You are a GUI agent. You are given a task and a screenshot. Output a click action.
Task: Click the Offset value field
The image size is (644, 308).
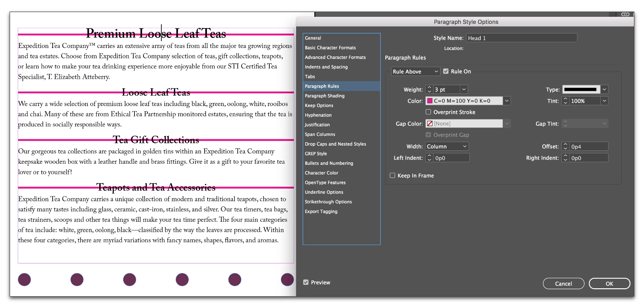coord(589,146)
